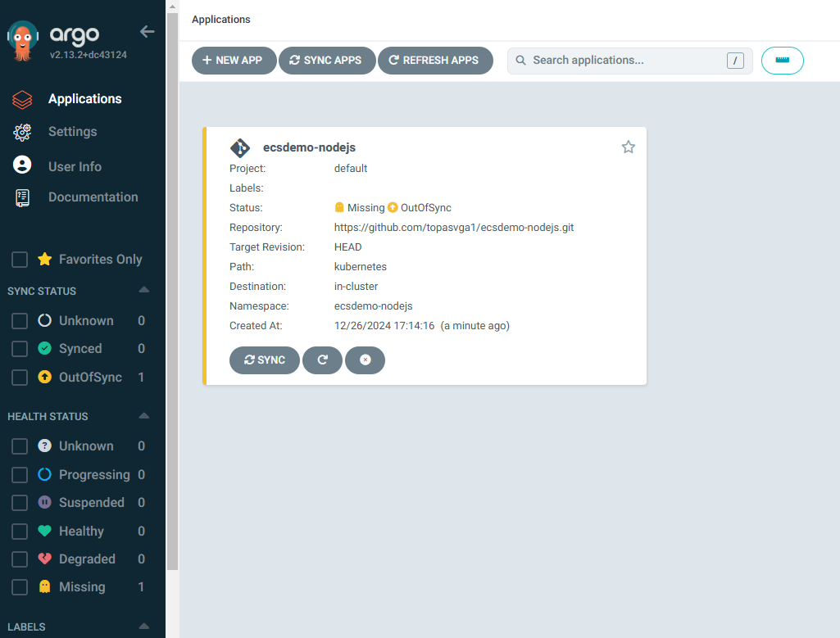This screenshot has height=638, width=840.
Task: Delete ecsdemo-nodejs with the X button
Action: click(x=366, y=360)
